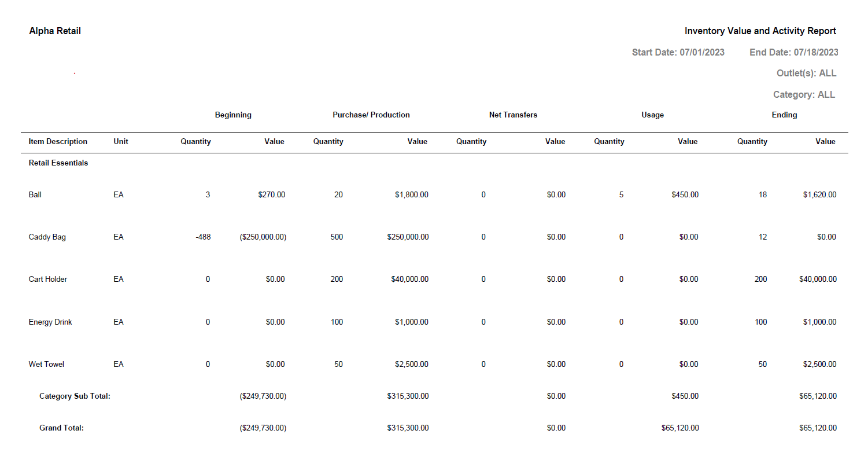The height and width of the screenshot is (456, 868).
Task: Click Energy Drink's ending quantity "100"
Action: pyautogui.click(x=760, y=322)
